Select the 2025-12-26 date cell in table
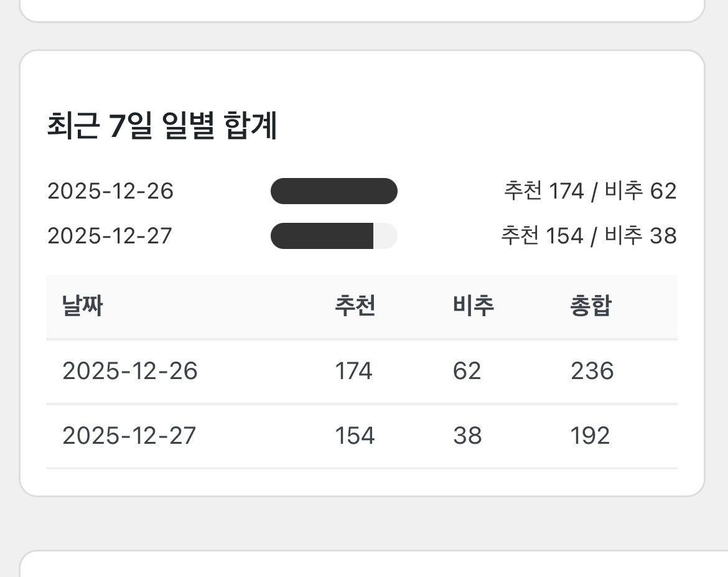The height and width of the screenshot is (577, 728). (130, 371)
